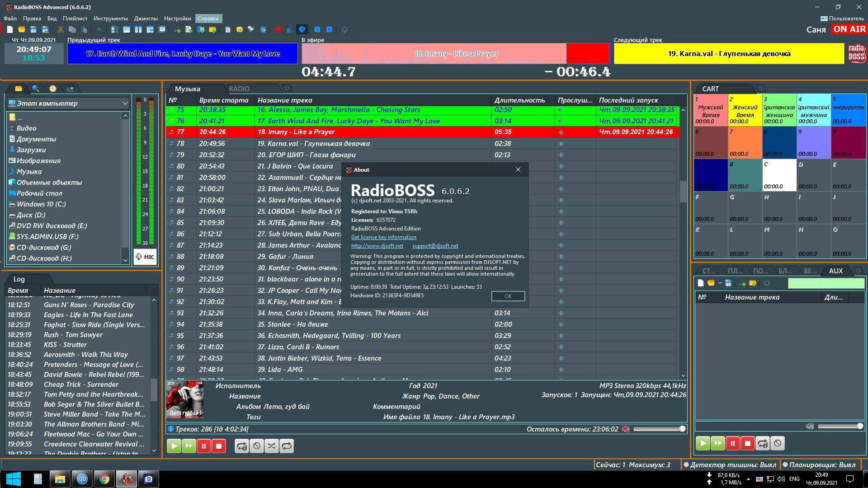Open Chrome from the Windows taskbar
Screen dimensions: 868x488
(x=104, y=479)
